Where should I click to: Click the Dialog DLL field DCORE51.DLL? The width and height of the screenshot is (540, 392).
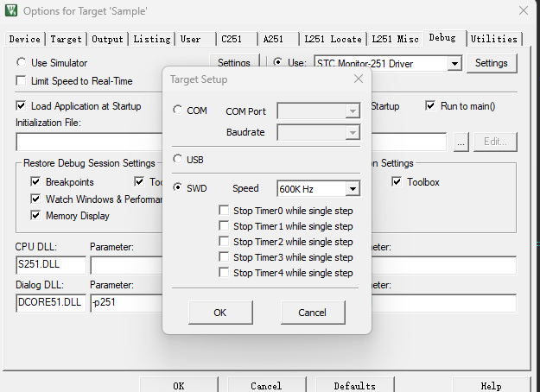pyautogui.click(x=51, y=303)
